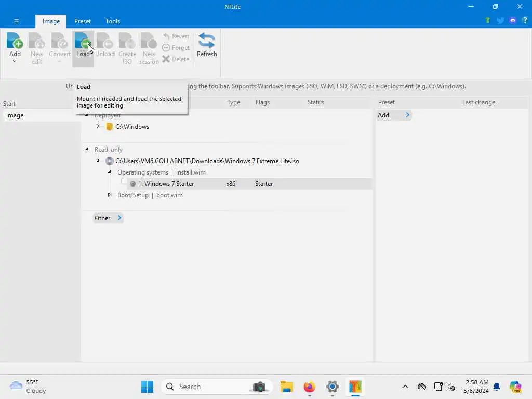The width and height of the screenshot is (532, 399).
Task: Click the x86 type cell
Action: point(231,184)
